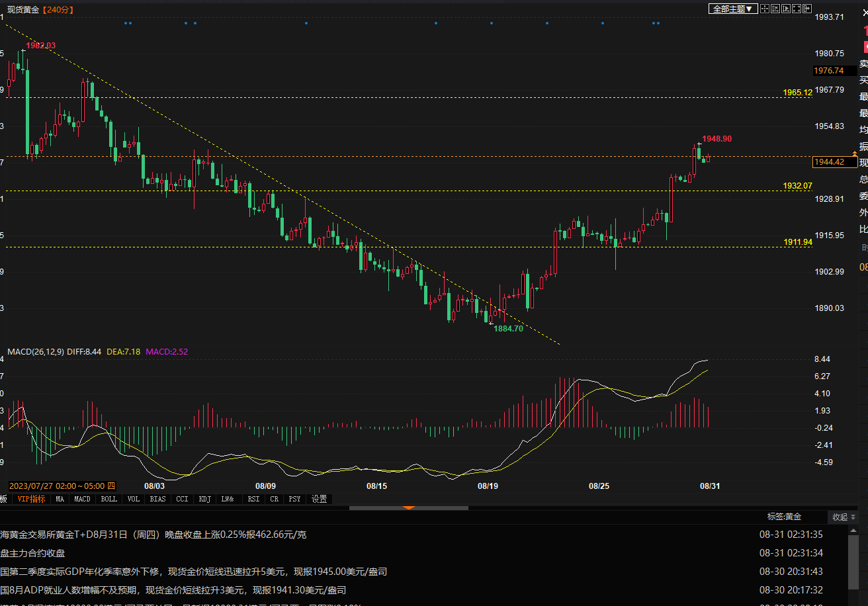This screenshot has width=868, height=606.
Task: Select the MA indicator tab
Action: 60,499
